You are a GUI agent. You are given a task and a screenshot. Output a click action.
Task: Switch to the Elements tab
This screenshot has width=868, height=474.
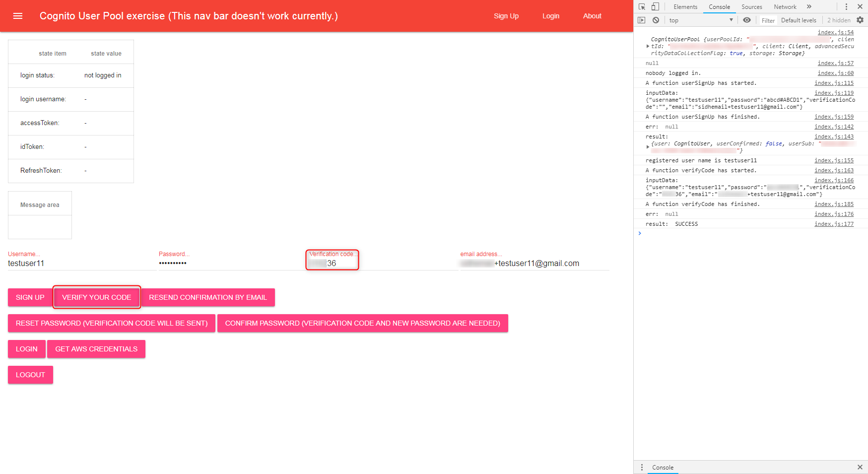point(685,6)
